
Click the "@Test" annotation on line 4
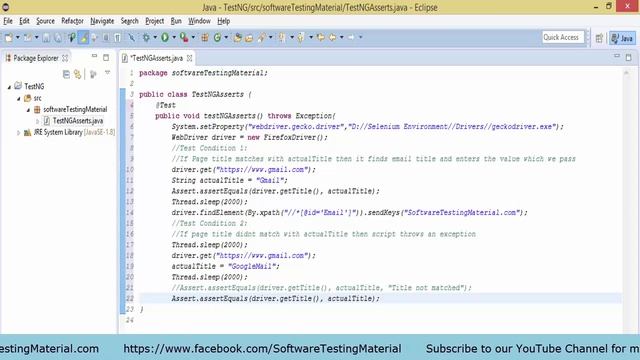coord(165,105)
